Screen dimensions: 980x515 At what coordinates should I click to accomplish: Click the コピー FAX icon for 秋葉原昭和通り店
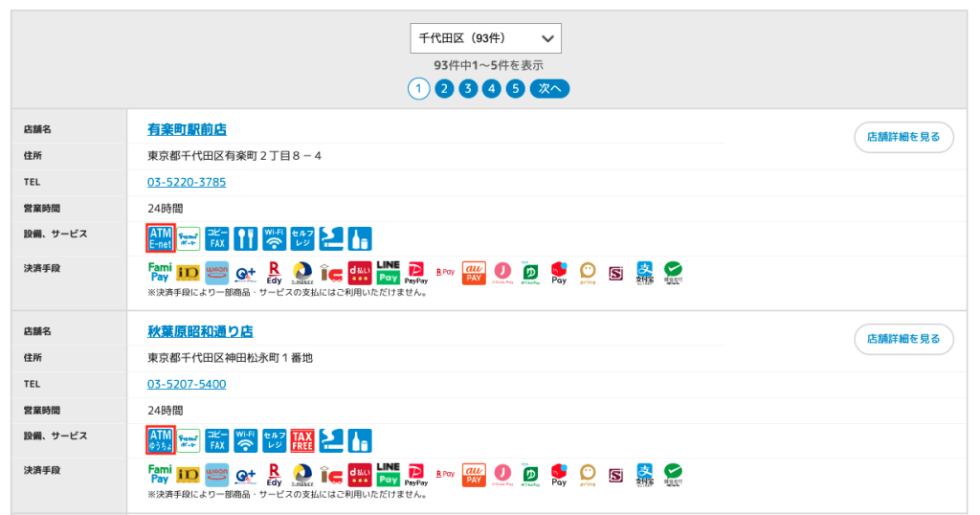point(217,440)
